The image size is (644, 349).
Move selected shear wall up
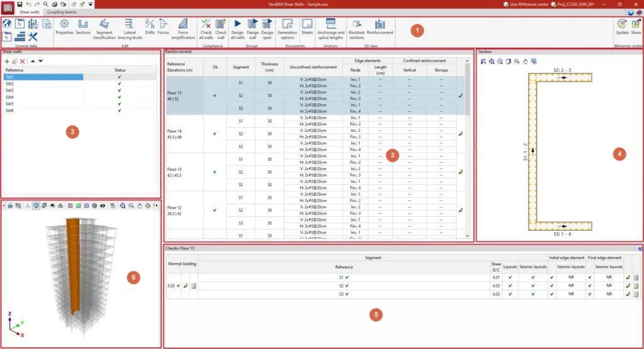(33, 61)
